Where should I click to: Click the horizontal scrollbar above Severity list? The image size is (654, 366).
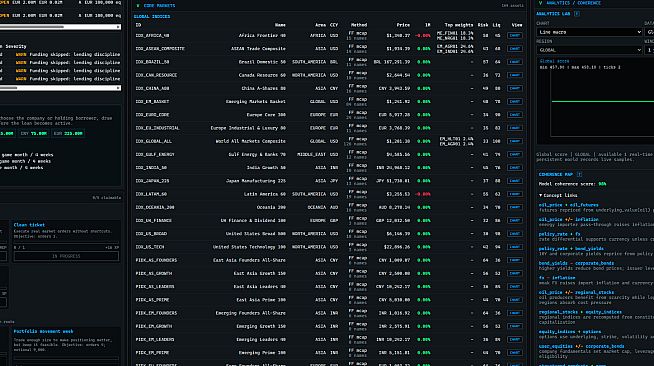point(60,27)
